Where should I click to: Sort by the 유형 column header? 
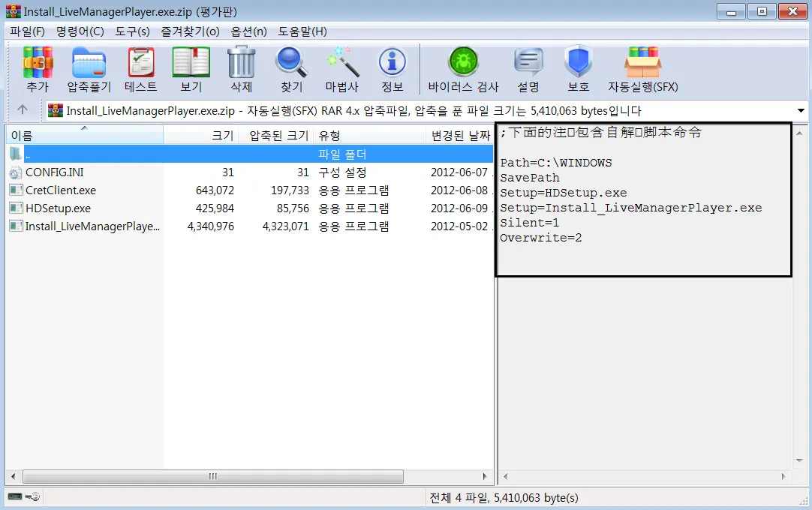point(369,136)
